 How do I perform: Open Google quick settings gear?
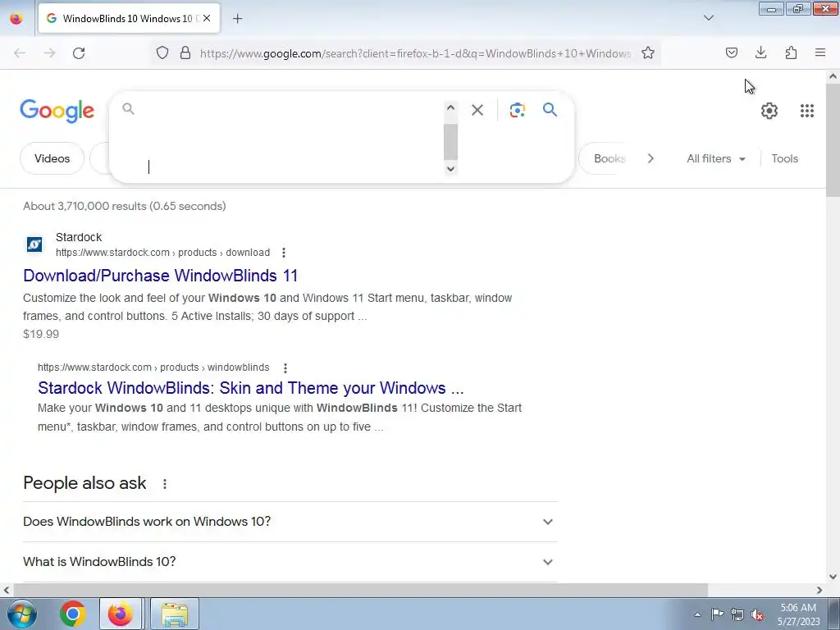(769, 111)
